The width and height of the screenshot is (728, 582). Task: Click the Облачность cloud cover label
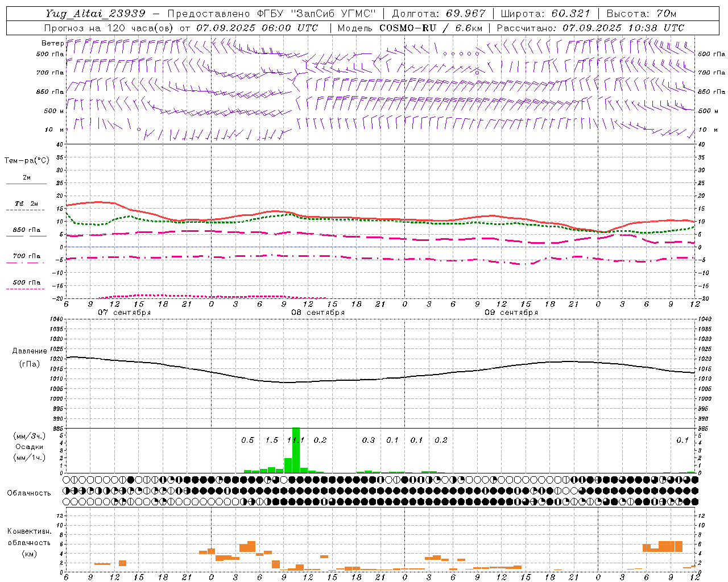click(x=29, y=493)
